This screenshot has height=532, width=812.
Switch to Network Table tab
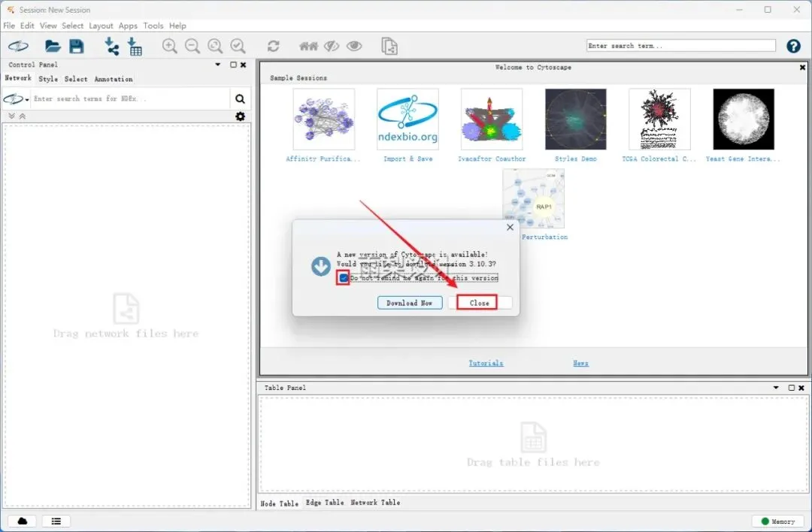(375, 503)
